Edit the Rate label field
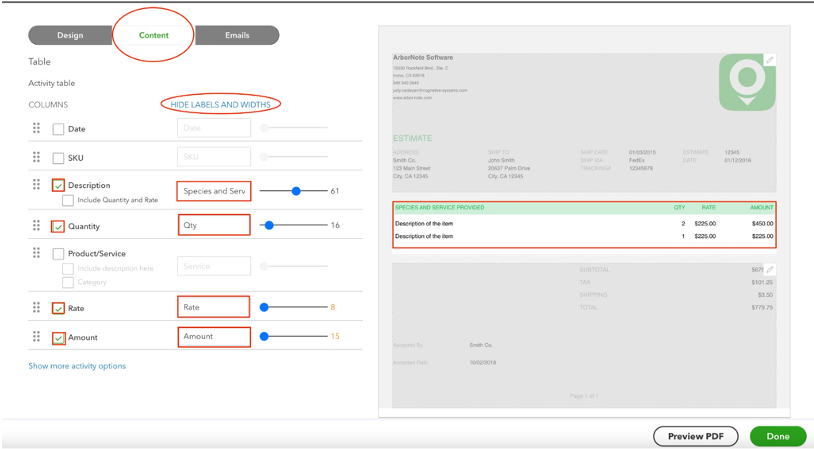The width and height of the screenshot is (814, 449). [x=214, y=307]
